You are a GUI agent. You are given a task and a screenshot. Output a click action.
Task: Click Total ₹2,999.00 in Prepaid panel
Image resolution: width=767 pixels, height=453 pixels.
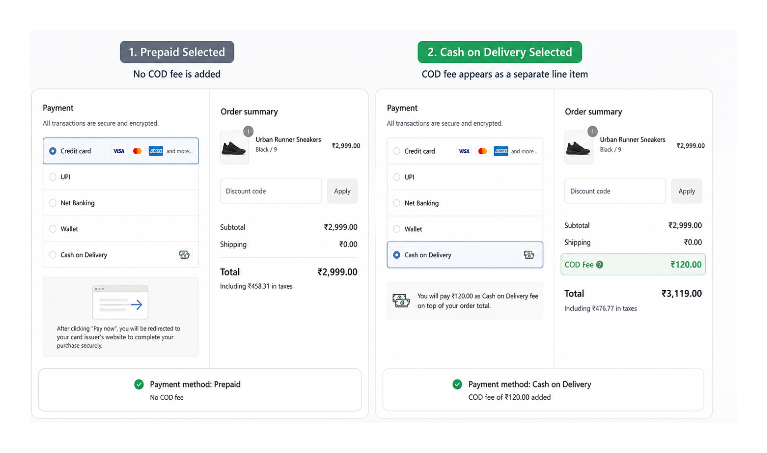(338, 272)
